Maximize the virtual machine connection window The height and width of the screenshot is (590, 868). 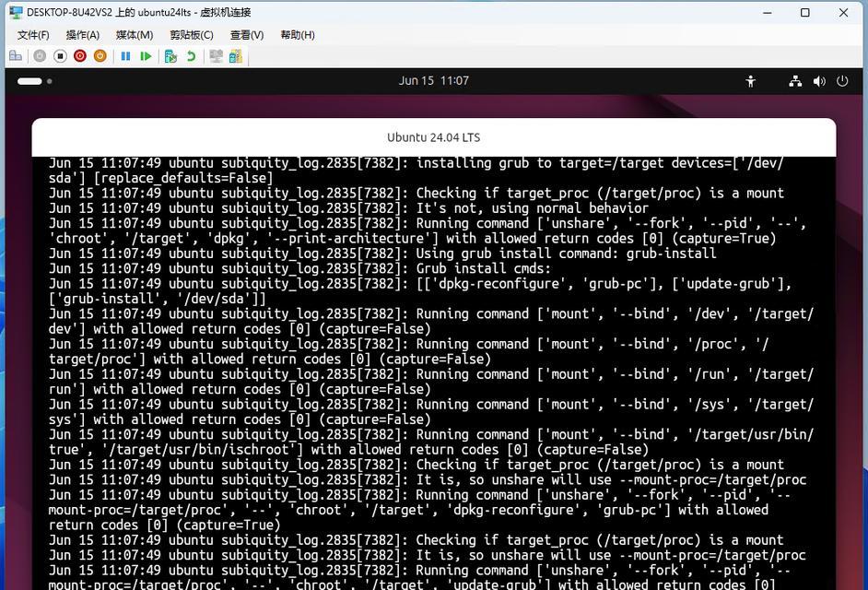coord(805,12)
